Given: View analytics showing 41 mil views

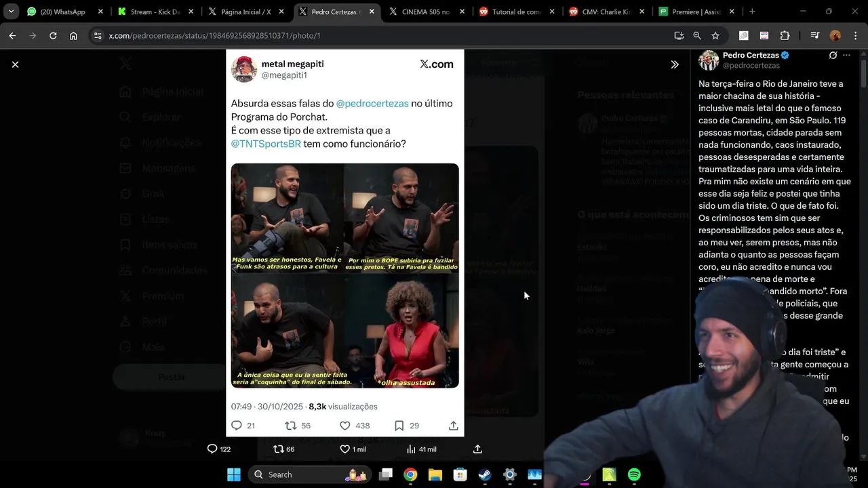Looking at the screenshot, I should click(x=421, y=449).
